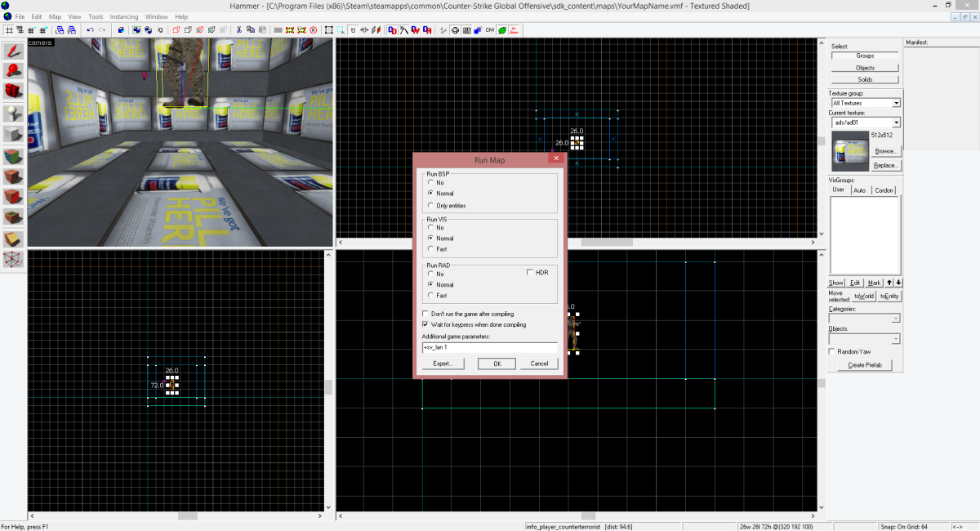Open the Instancing menu
Image resolution: width=980 pixels, height=531 pixels.
[x=124, y=16]
